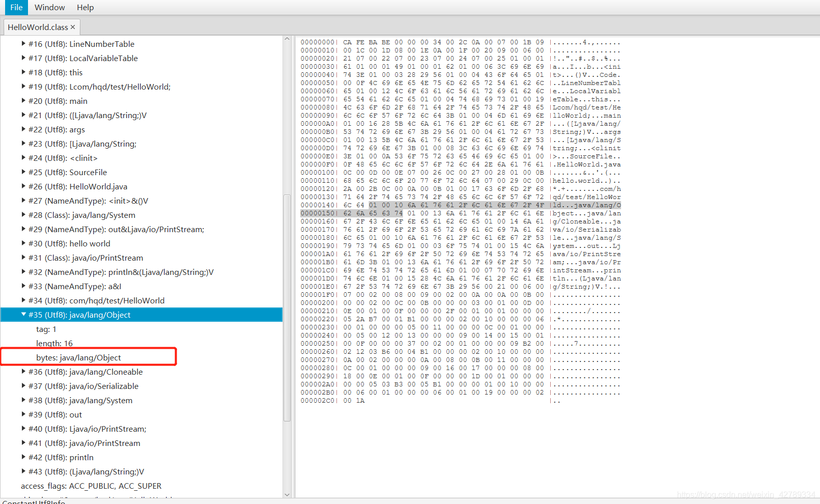Click the 'tag: 1' field row
Viewport: 820px width, 504px height.
[142, 329]
